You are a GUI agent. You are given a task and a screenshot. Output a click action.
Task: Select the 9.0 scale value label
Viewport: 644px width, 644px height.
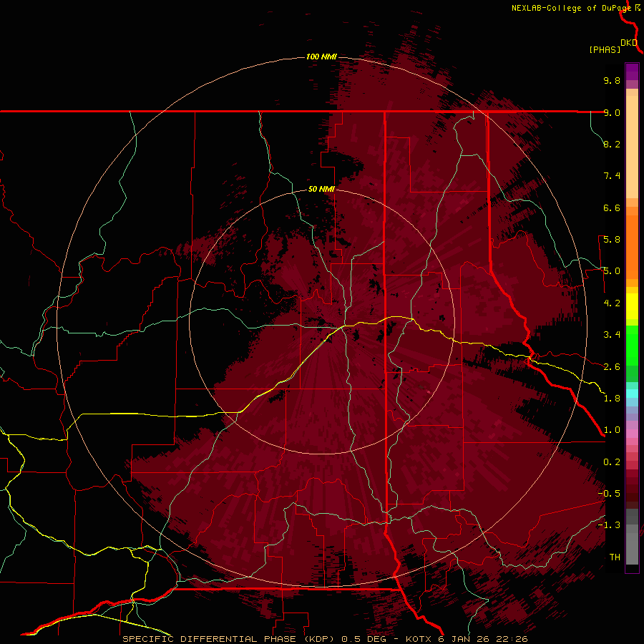coord(612,112)
